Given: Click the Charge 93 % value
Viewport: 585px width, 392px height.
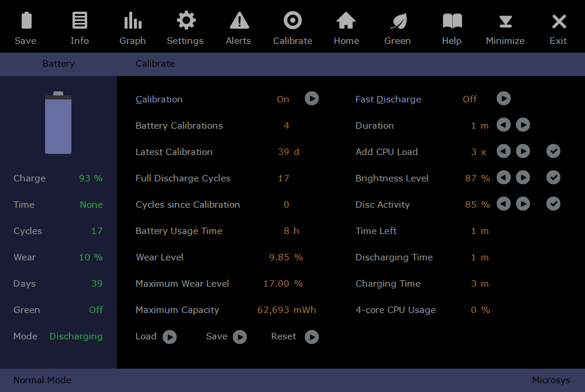Looking at the screenshot, I should (x=91, y=178).
